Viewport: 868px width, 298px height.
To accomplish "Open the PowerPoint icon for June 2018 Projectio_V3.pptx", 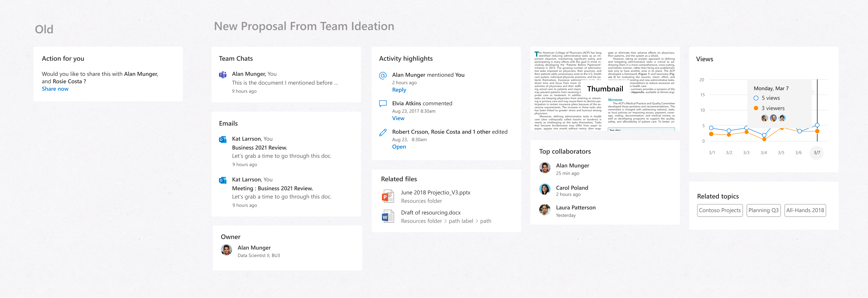I will tap(388, 196).
